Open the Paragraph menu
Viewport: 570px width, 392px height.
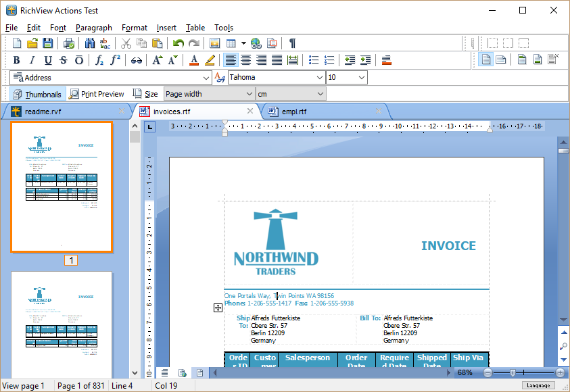94,28
